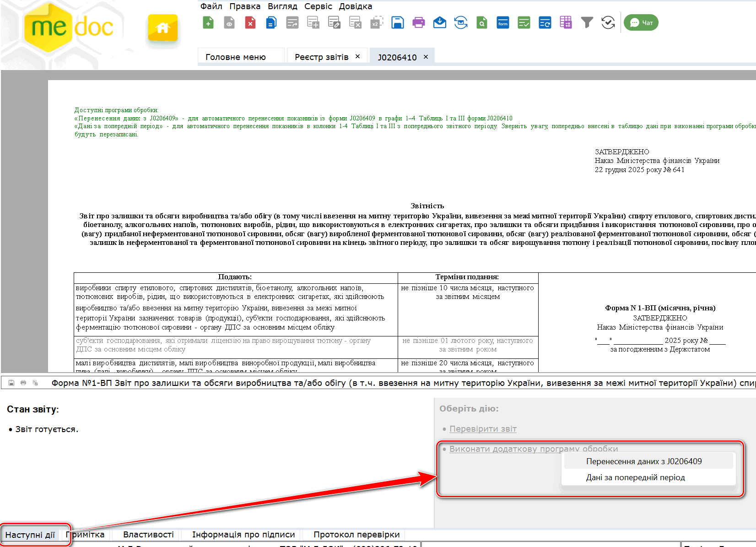Open the Сервіс menu

(318, 6)
